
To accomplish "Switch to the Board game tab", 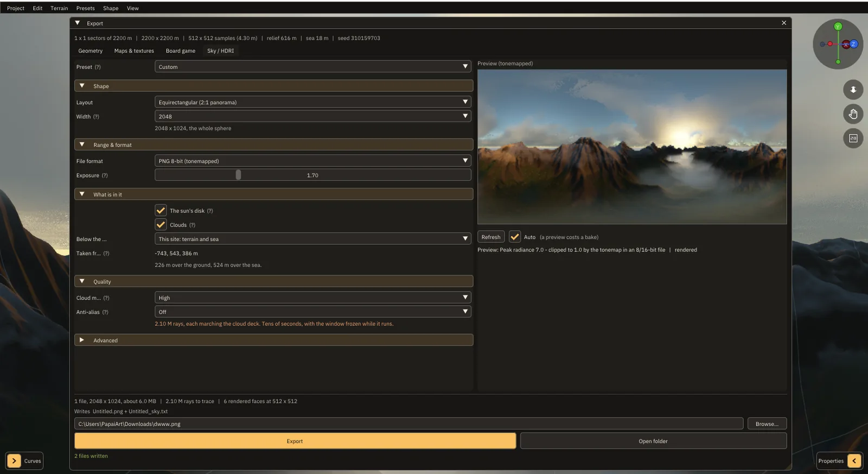I will click(181, 51).
